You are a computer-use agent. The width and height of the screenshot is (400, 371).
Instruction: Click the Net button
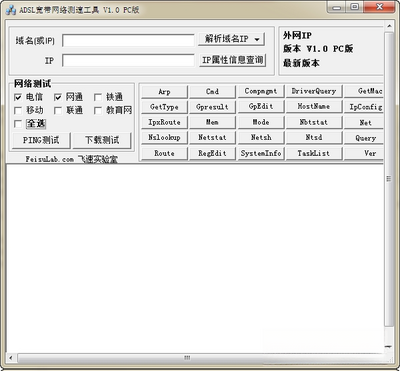(x=363, y=122)
